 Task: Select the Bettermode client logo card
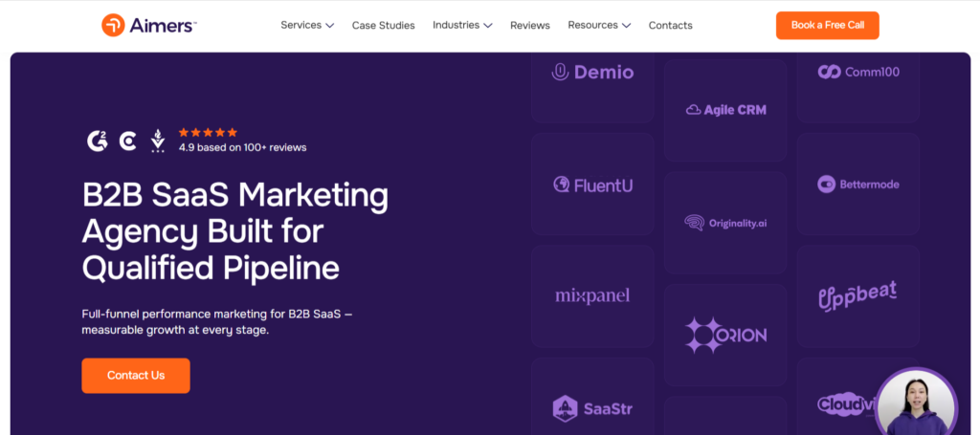(x=858, y=185)
